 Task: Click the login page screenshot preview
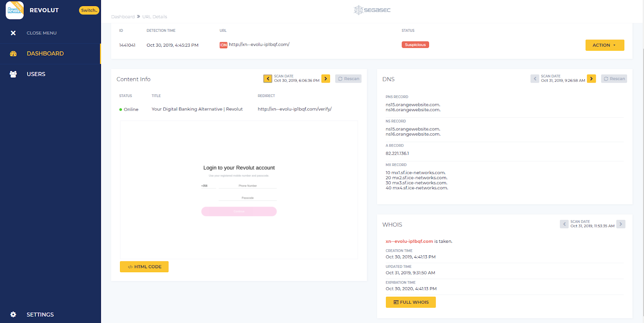[239, 190]
